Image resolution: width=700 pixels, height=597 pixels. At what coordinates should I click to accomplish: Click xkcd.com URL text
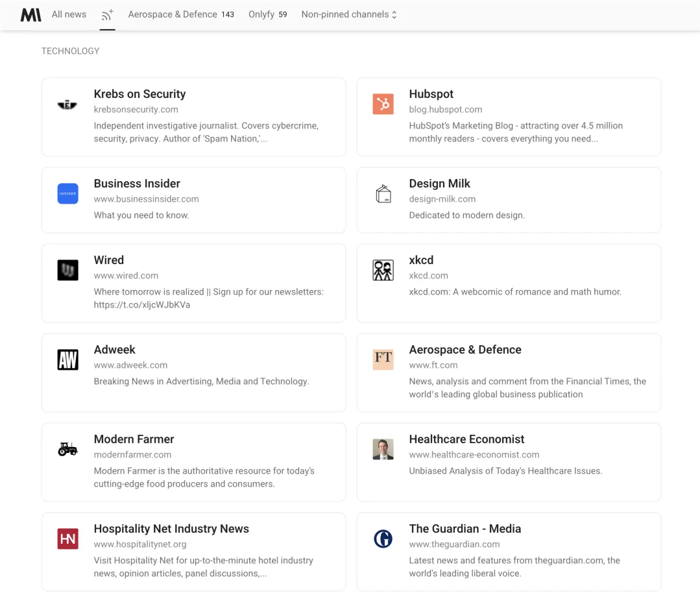tap(429, 276)
